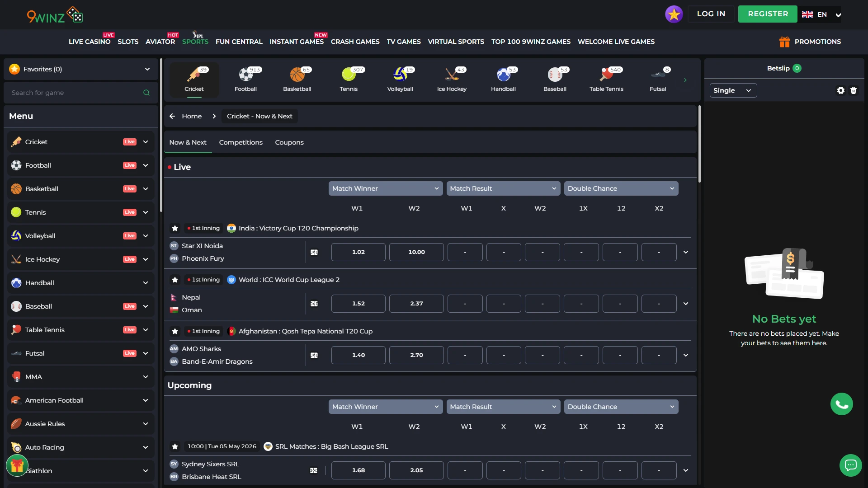Select the Futsal sport icon

(658, 80)
